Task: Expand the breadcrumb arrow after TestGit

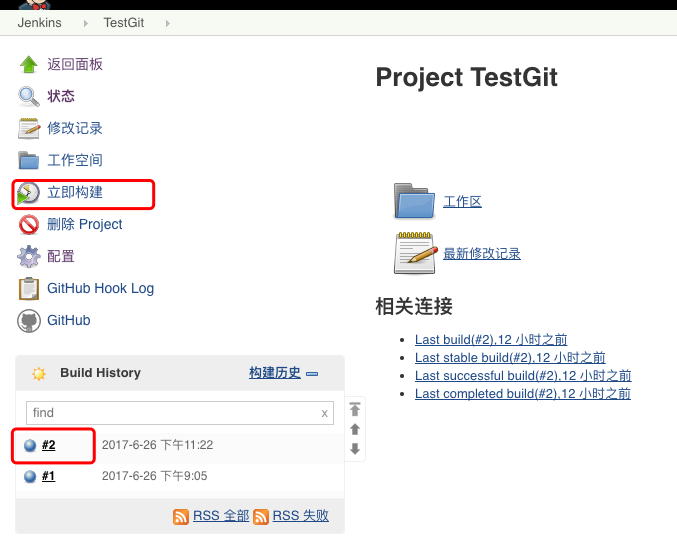Action: [x=168, y=23]
